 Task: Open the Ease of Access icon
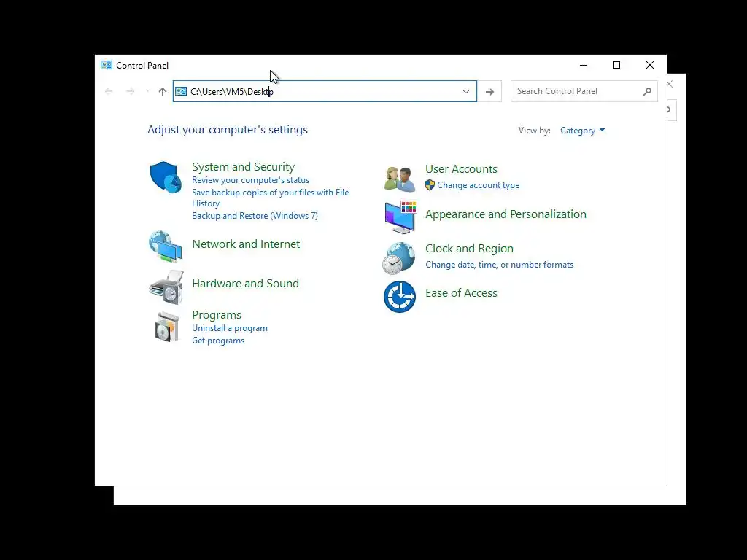[x=400, y=297]
